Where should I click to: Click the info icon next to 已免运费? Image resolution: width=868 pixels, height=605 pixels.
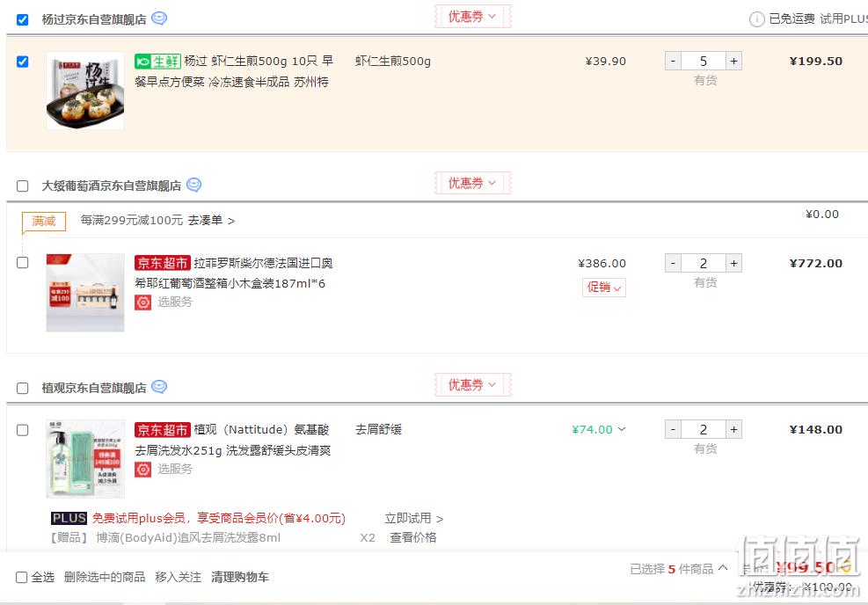point(756,19)
